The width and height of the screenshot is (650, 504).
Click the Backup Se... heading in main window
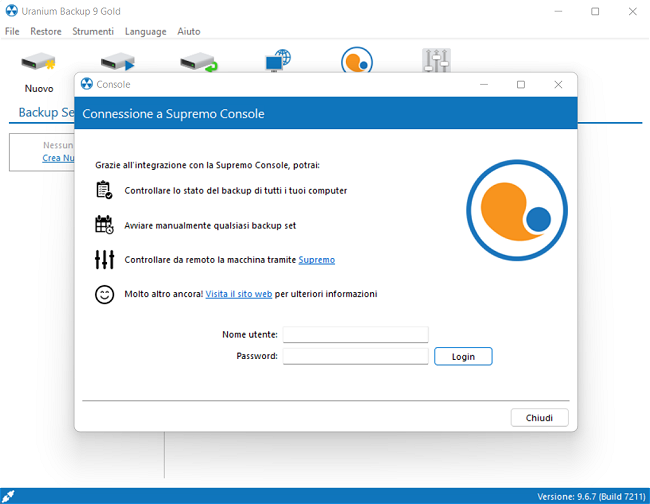click(46, 112)
